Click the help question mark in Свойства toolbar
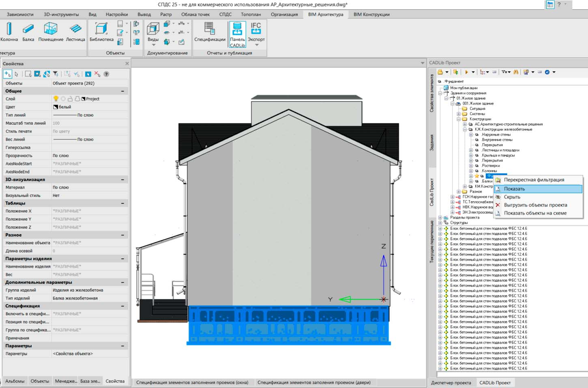The image size is (588, 388). tap(106, 74)
